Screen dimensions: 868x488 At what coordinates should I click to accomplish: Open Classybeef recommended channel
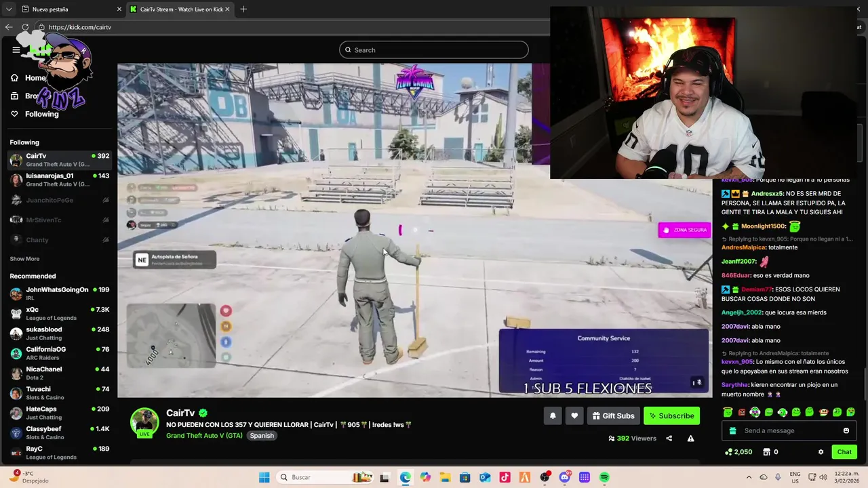click(59, 432)
